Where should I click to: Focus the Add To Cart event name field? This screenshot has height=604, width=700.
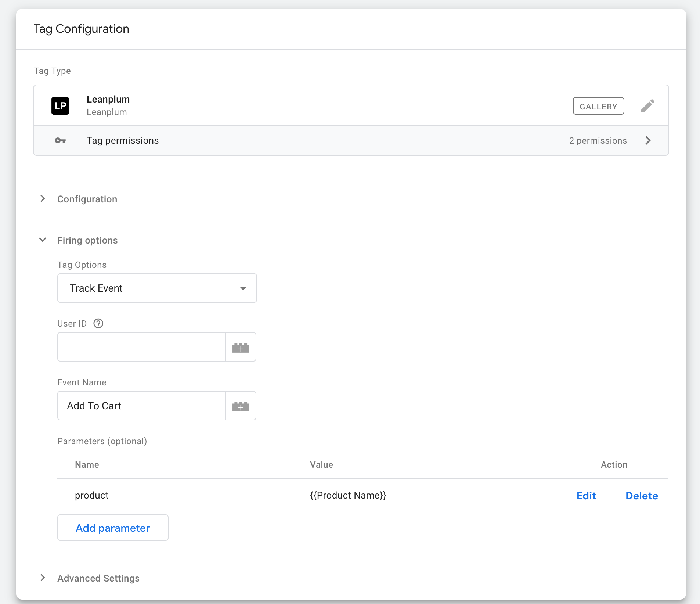tap(142, 406)
